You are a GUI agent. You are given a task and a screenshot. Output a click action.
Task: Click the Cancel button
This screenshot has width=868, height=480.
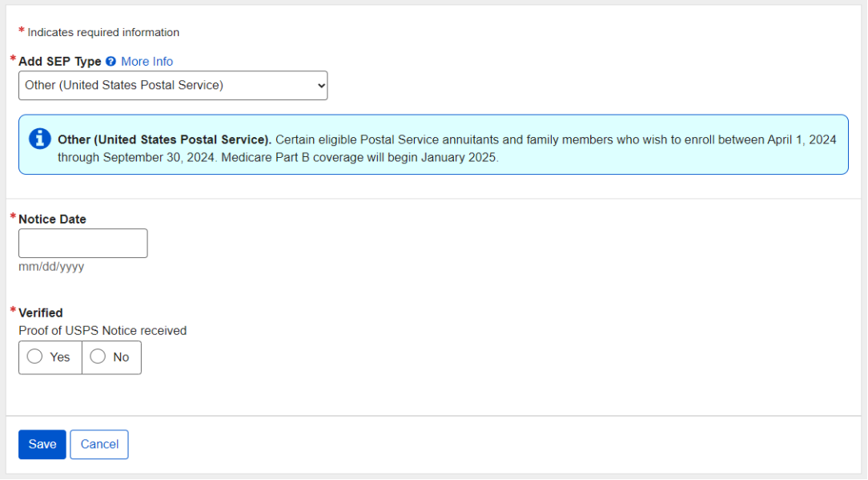click(x=99, y=445)
